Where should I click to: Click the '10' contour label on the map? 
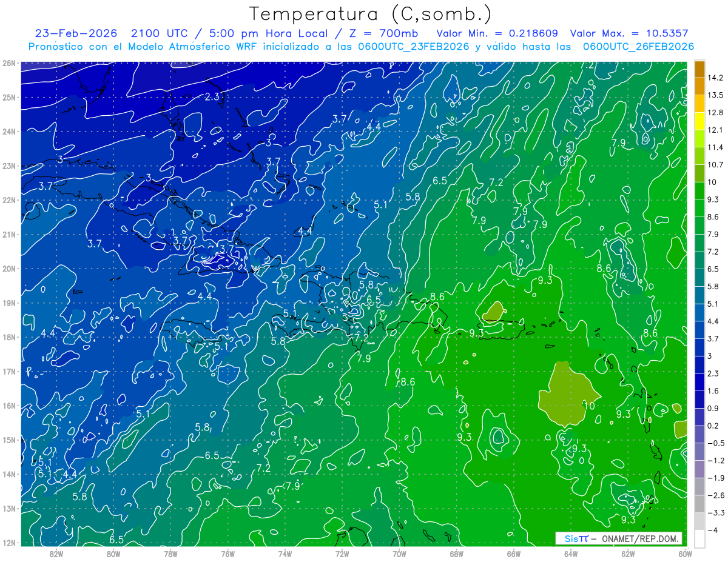(x=588, y=405)
